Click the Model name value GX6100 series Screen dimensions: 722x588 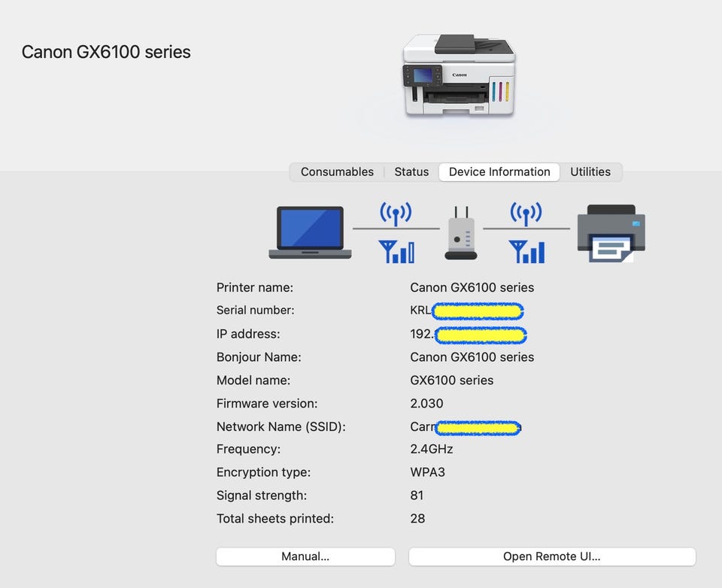452,380
